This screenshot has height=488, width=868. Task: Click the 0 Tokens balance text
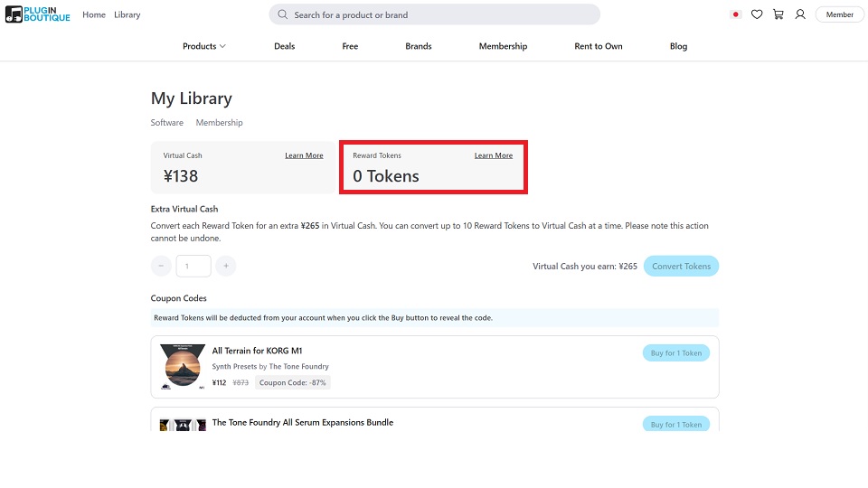[386, 176]
